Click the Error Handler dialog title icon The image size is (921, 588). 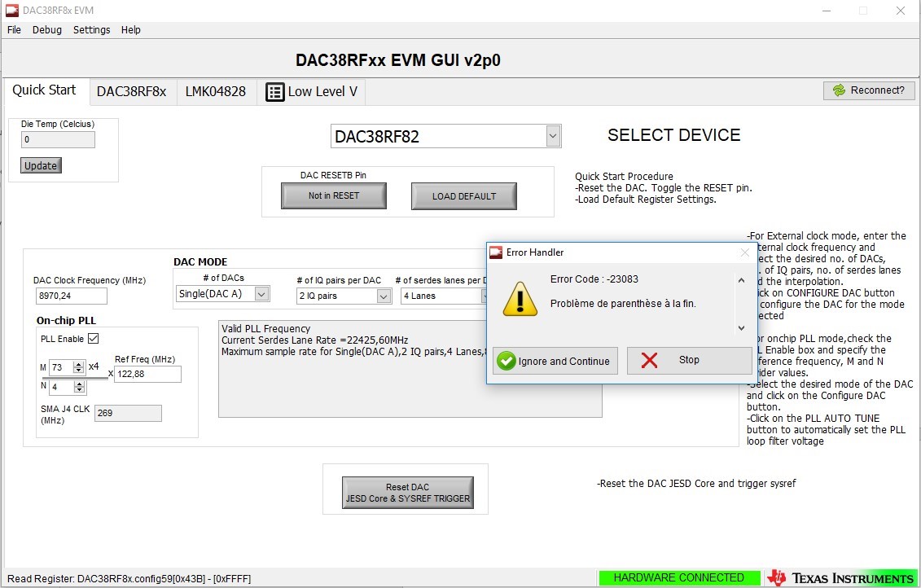point(496,252)
